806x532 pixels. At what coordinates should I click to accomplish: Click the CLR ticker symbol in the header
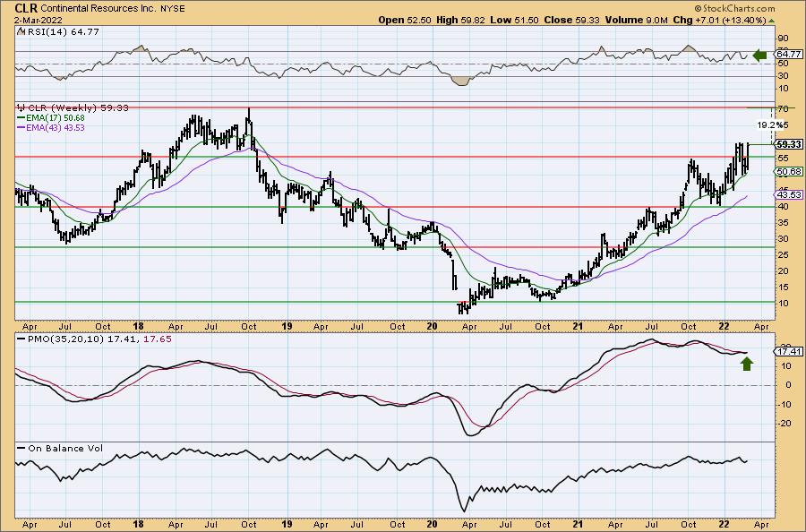coord(26,8)
